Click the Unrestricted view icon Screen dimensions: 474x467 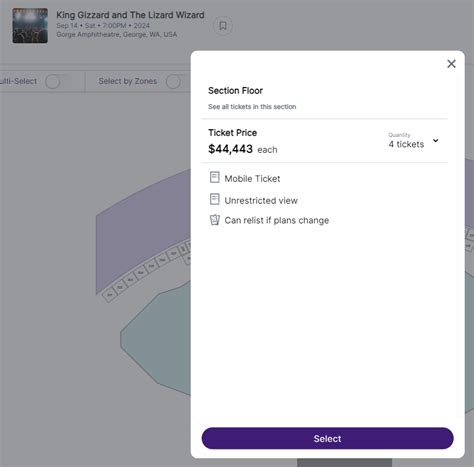point(215,199)
